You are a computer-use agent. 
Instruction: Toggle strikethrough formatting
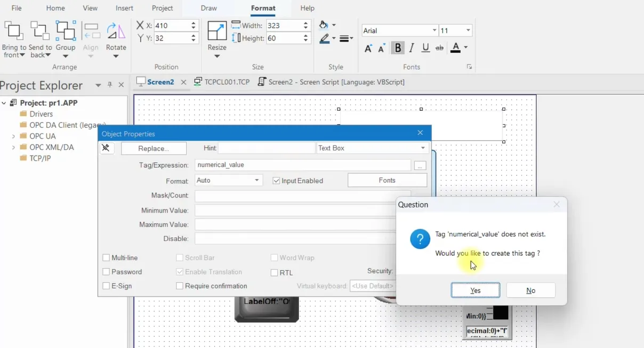(x=439, y=48)
